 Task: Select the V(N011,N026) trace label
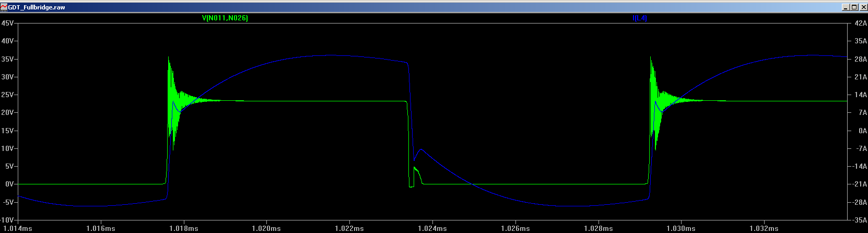pyautogui.click(x=225, y=18)
